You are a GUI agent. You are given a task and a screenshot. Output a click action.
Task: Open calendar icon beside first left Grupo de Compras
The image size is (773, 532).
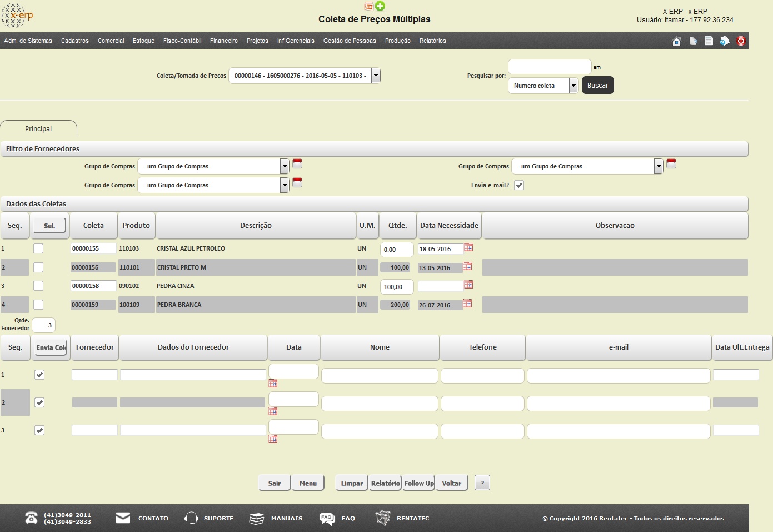click(297, 163)
